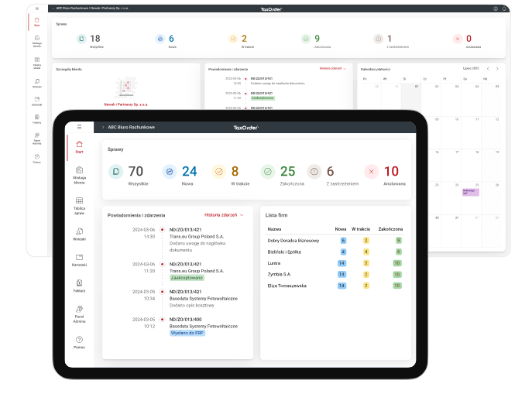Go to previous month in calendar
532x411 pixels.
coord(488,69)
